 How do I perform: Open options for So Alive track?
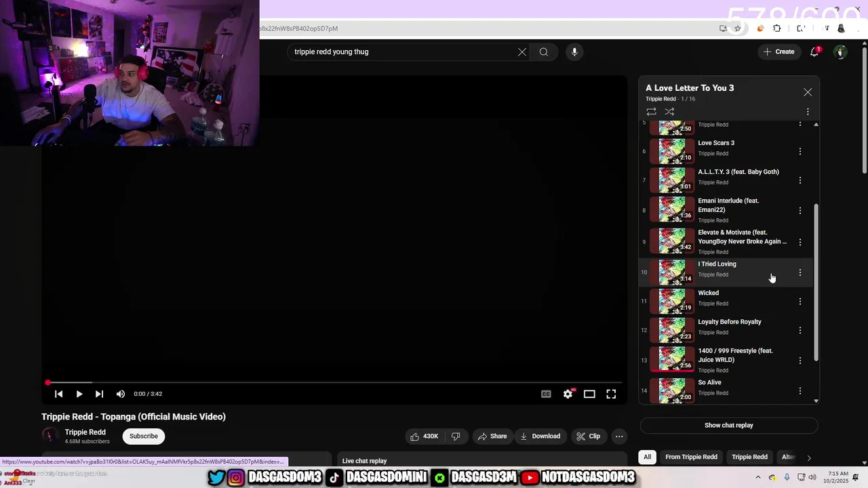[x=800, y=391]
